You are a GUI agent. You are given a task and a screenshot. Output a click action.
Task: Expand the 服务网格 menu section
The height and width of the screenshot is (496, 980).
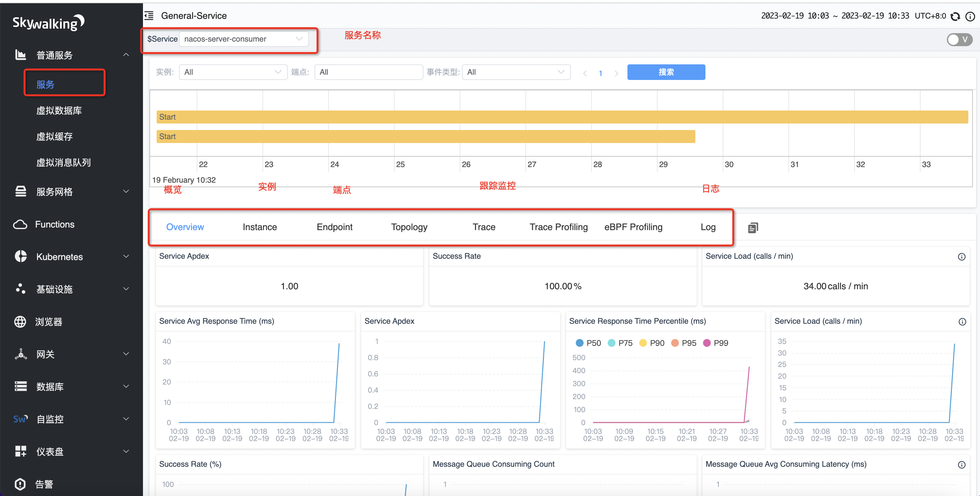126,191
